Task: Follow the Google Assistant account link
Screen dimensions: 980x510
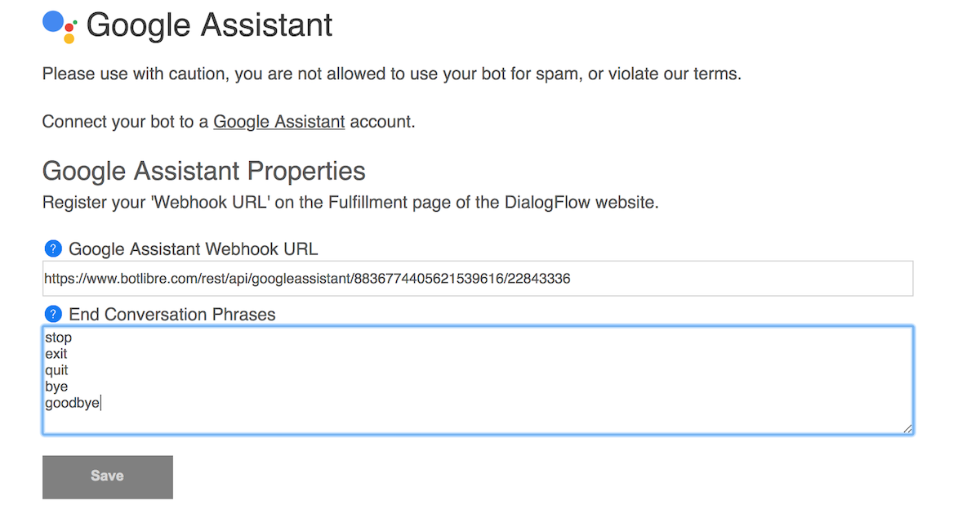Action: tap(279, 122)
